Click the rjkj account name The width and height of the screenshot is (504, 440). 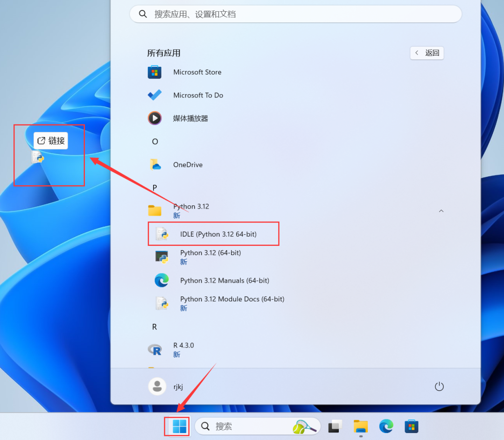(x=178, y=387)
